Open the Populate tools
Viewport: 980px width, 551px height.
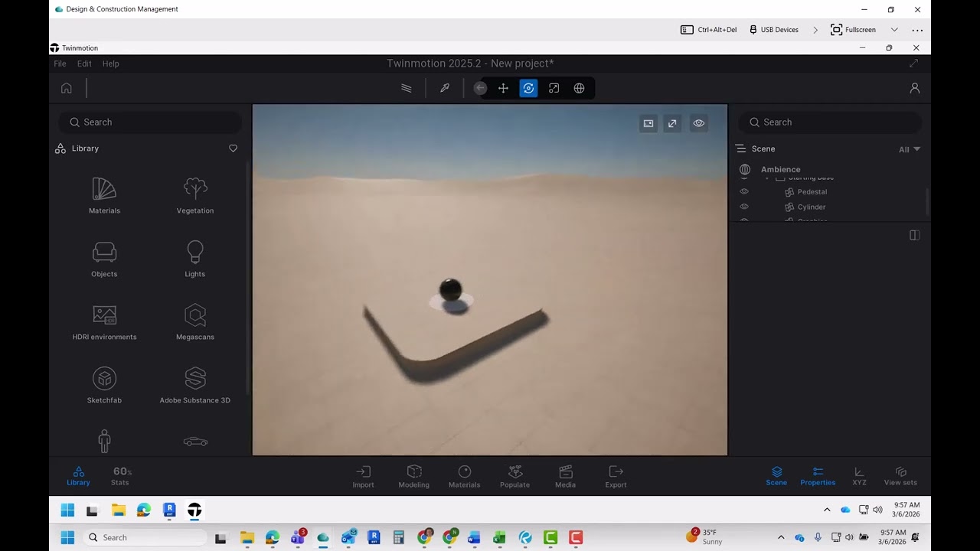point(514,476)
